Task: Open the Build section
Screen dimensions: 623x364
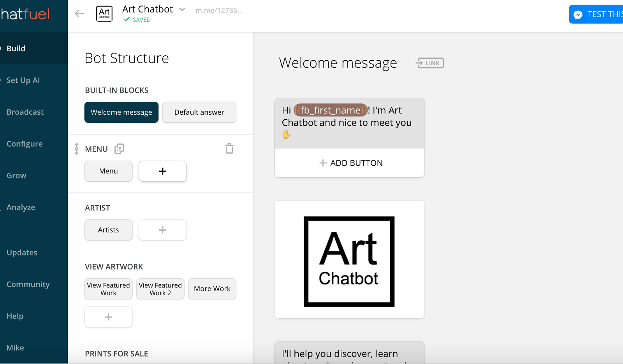Action: 16,49
